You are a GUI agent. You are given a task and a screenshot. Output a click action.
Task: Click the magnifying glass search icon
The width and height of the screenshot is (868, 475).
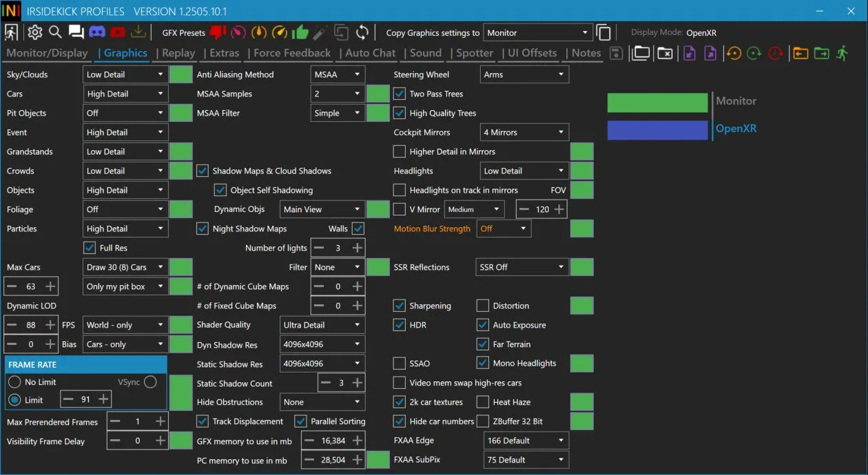point(55,32)
